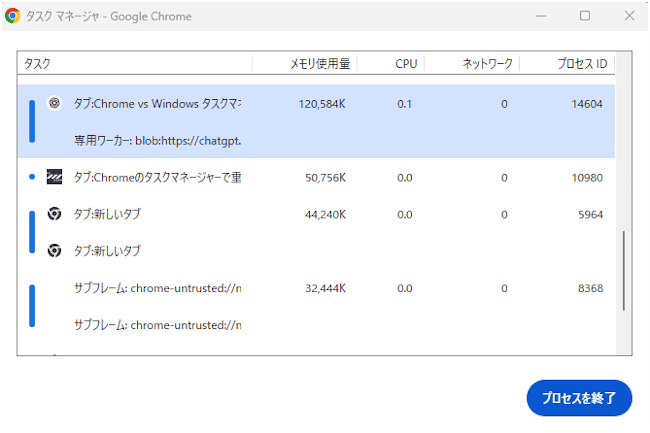Click process ID 14604
This screenshot has width=650, height=433.
tap(587, 104)
